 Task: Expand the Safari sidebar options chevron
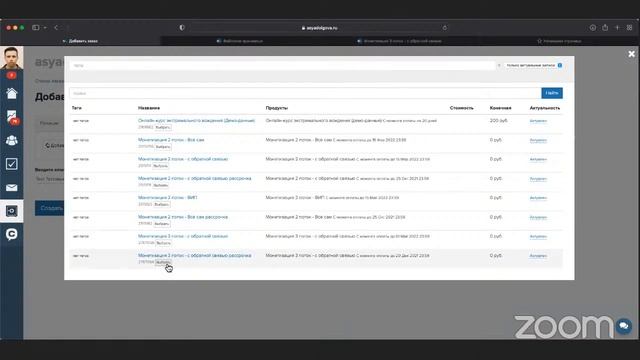pos(45,28)
